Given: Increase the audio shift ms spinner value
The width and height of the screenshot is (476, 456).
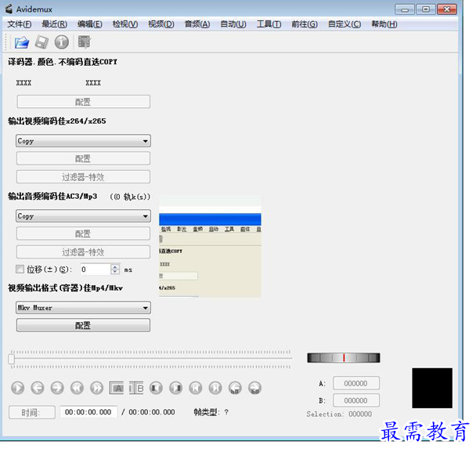Looking at the screenshot, I should tap(115, 266).
